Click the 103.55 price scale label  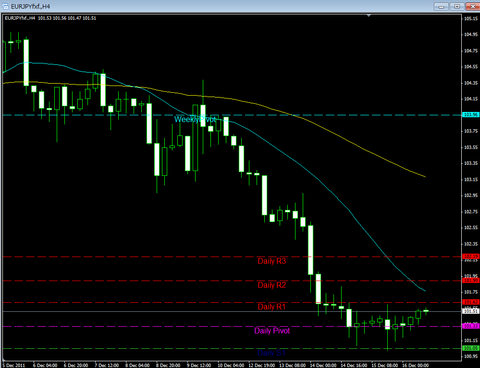471,147
